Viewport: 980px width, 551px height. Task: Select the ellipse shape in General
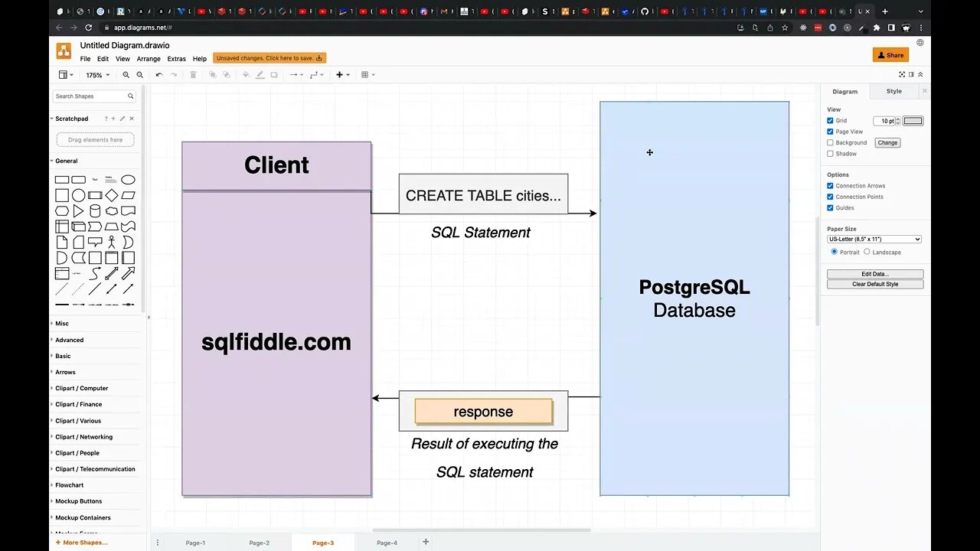pyautogui.click(x=128, y=180)
